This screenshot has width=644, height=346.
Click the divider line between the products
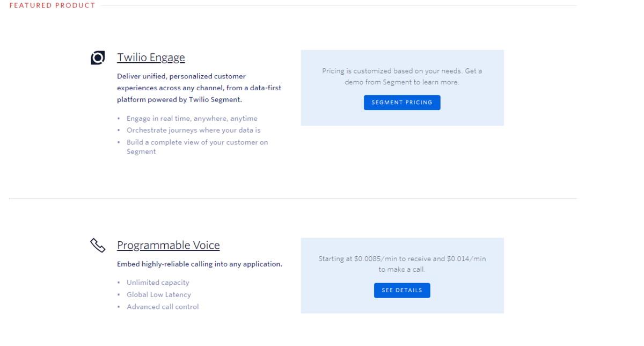tap(292, 198)
